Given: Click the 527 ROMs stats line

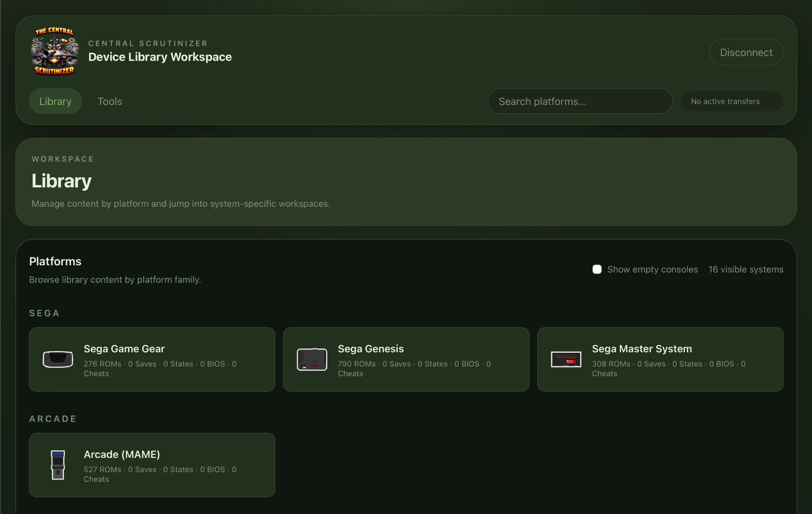Looking at the screenshot, I should tap(160, 474).
